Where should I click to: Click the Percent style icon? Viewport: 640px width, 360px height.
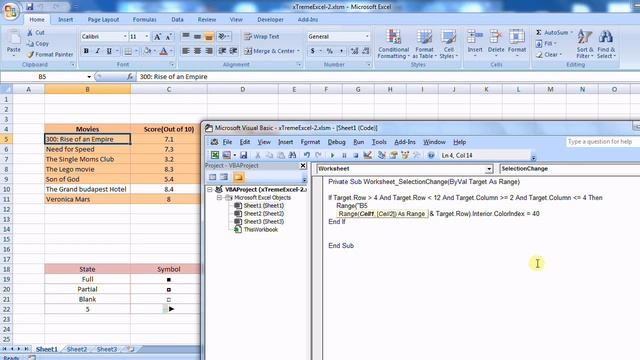point(329,51)
